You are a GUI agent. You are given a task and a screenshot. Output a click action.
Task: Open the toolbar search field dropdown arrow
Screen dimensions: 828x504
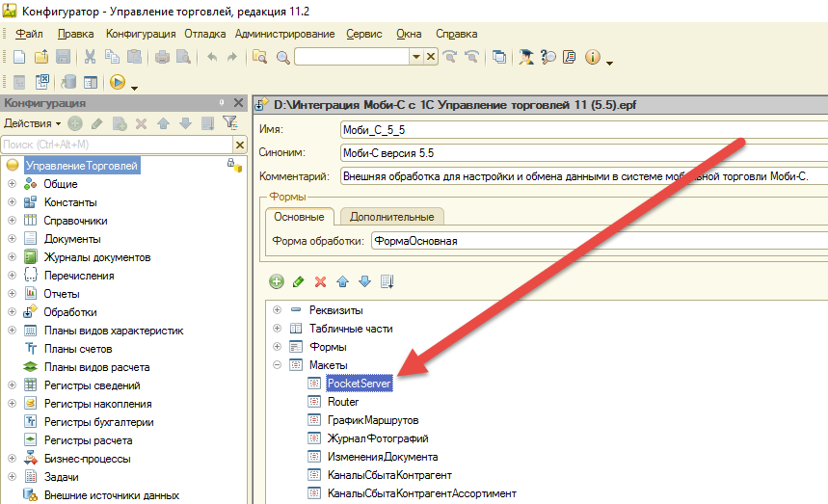[415, 57]
